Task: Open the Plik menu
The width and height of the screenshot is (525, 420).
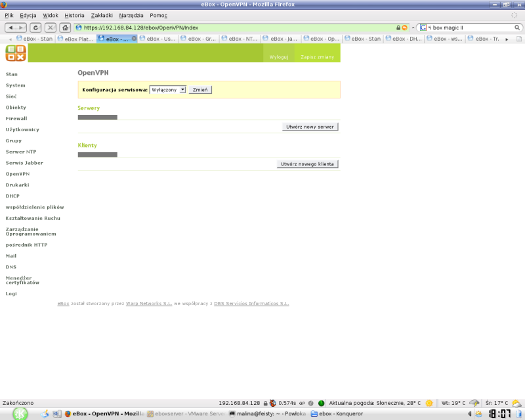Action: tap(9, 15)
